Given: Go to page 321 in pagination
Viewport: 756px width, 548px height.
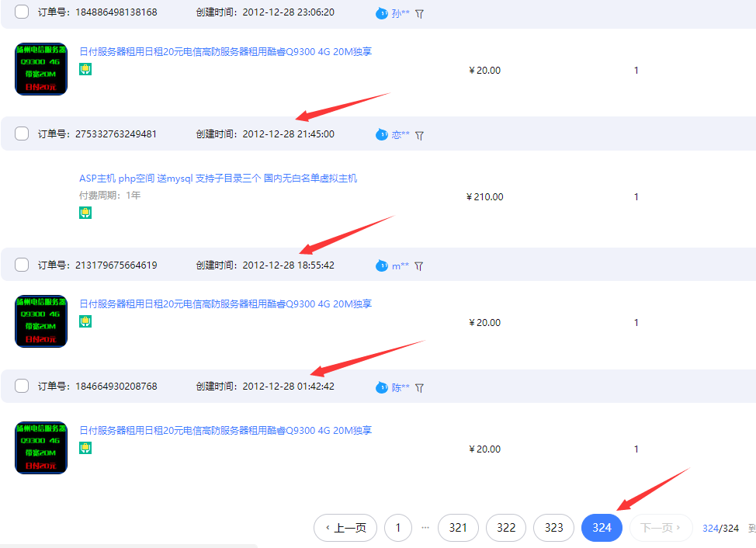Looking at the screenshot, I should pyautogui.click(x=458, y=528).
